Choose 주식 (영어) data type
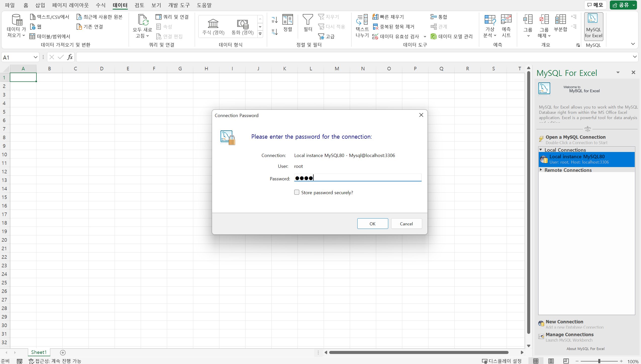Screen dimensions: 641x364 [213, 27]
